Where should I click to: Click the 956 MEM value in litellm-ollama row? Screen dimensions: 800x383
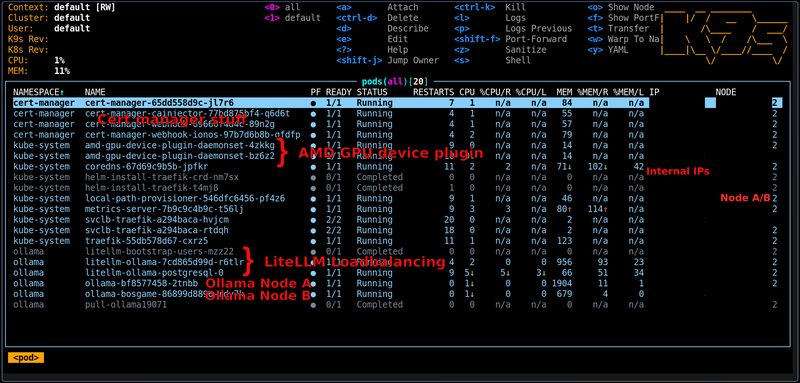coord(564,262)
